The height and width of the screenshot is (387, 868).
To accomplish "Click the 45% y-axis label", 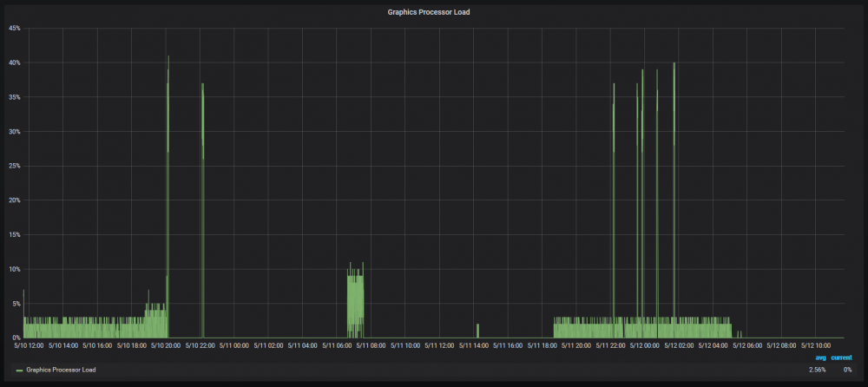I will [15, 29].
